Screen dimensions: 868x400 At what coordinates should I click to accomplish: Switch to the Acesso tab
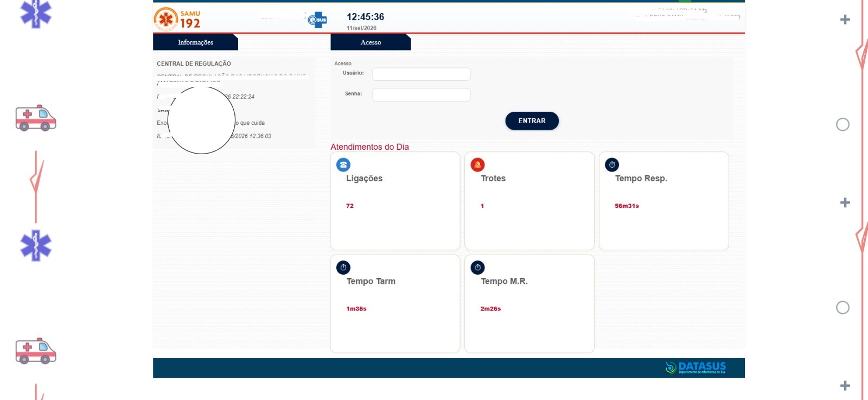371,42
